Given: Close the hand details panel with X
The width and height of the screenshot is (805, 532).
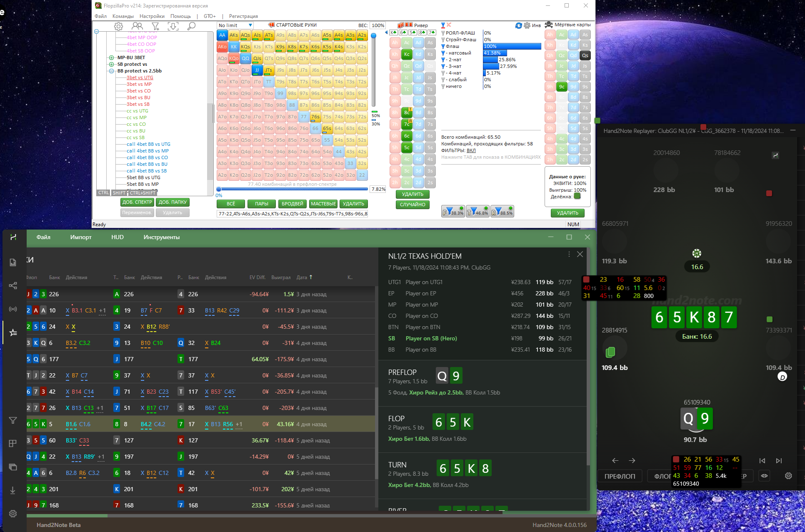Looking at the screenshot, I should point(580,254).
